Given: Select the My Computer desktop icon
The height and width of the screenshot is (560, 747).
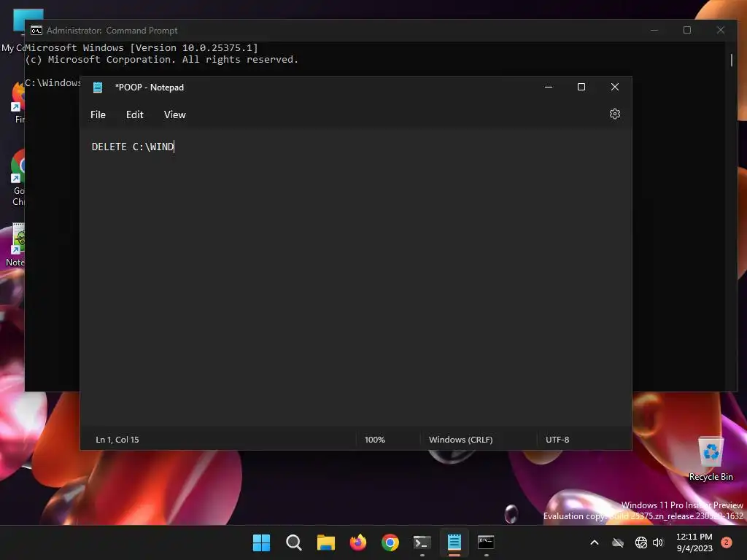Looking at the screenshot, I should (13, 31).
